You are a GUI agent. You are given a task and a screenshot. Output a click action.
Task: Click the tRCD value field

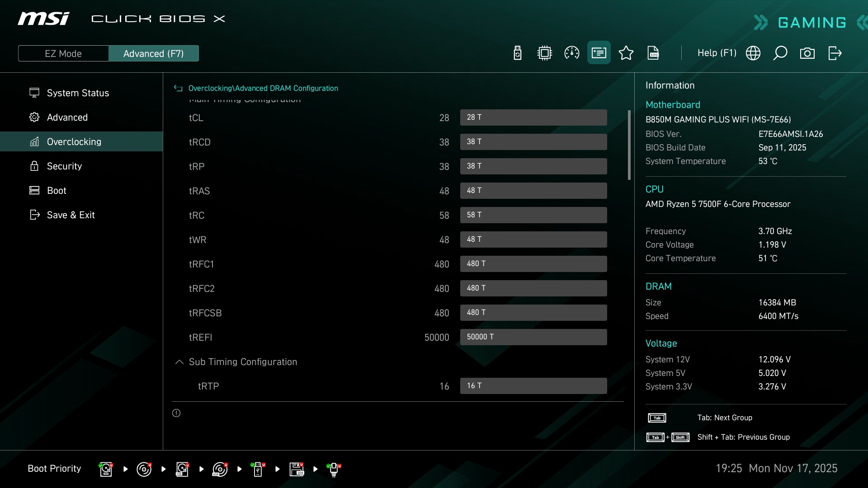point(533,142)
